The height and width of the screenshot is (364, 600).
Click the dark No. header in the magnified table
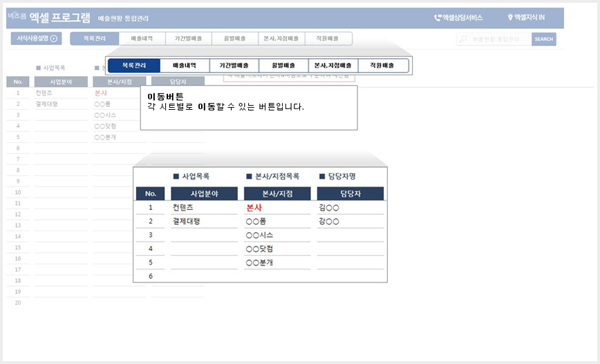click(x=151, y=193)
